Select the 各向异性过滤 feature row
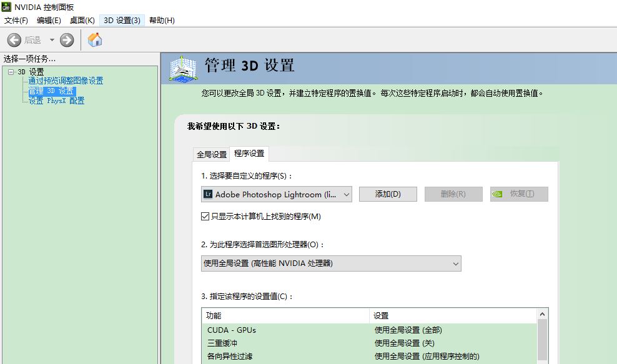The width and height of the screenshot is (617, 364). point(370,357)
